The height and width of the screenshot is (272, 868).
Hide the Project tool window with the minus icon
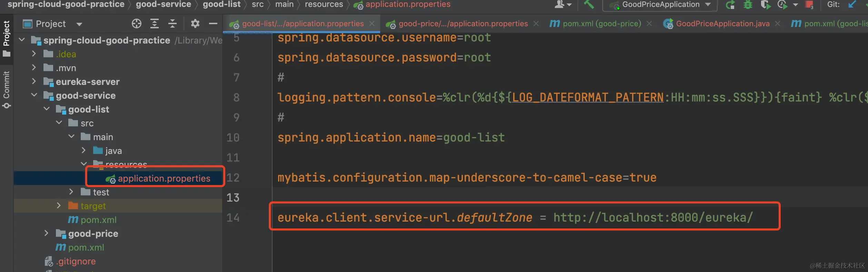(213, 23)
